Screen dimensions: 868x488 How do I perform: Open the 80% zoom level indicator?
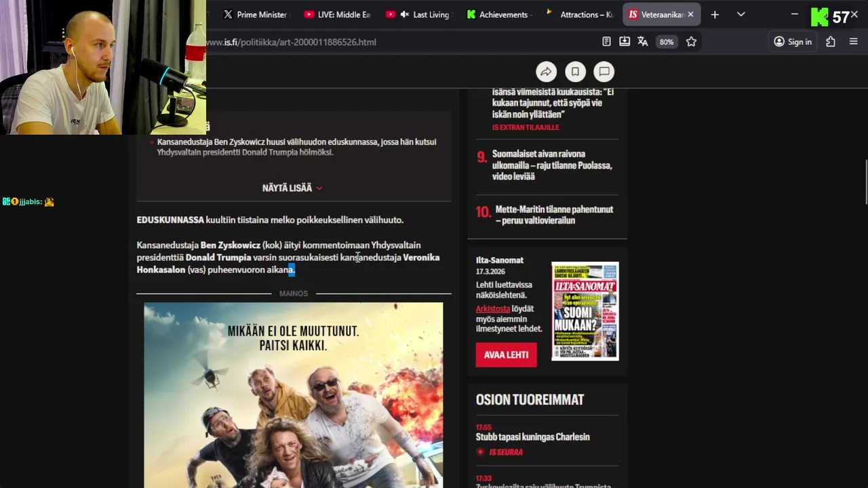(x=667, y=42)
